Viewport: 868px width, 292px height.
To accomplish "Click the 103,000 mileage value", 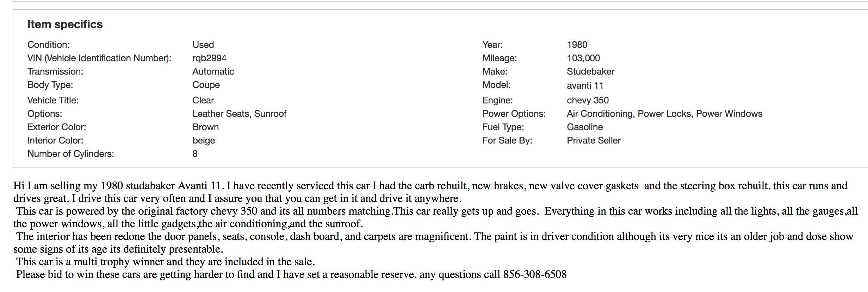I will (x=583, y=58).
